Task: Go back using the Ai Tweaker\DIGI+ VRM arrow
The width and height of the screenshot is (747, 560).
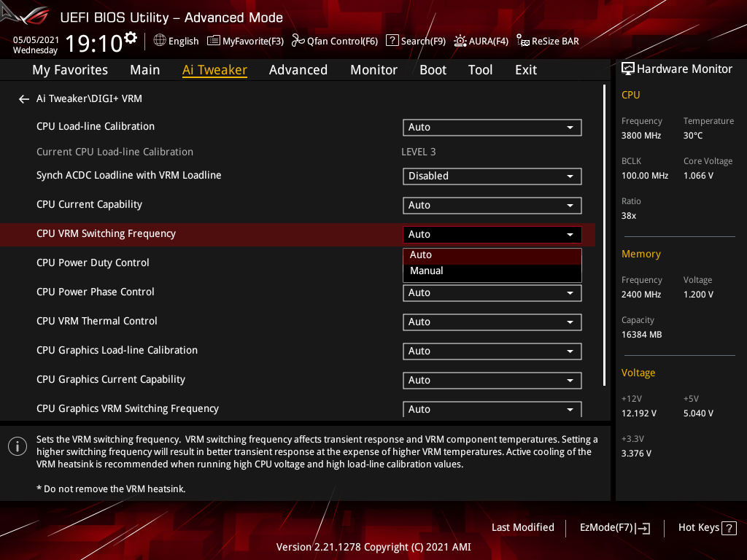Action: pos(24,99)
